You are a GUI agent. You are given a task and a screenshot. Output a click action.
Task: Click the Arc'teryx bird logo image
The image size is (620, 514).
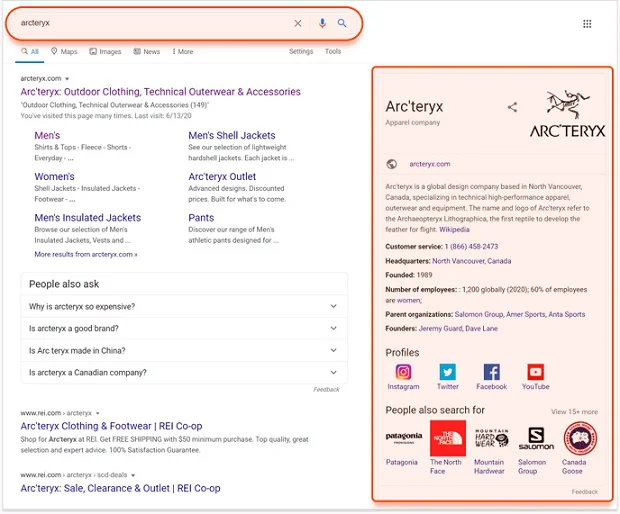click(567, 113)
